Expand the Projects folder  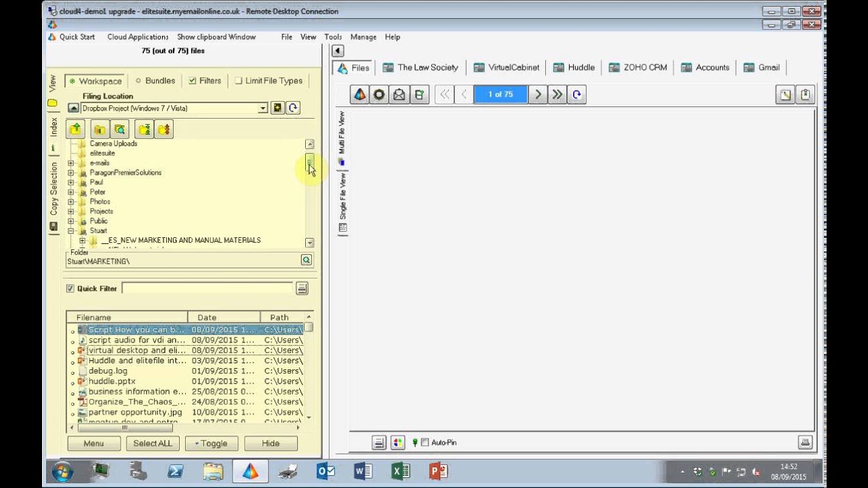coord(71,211)
